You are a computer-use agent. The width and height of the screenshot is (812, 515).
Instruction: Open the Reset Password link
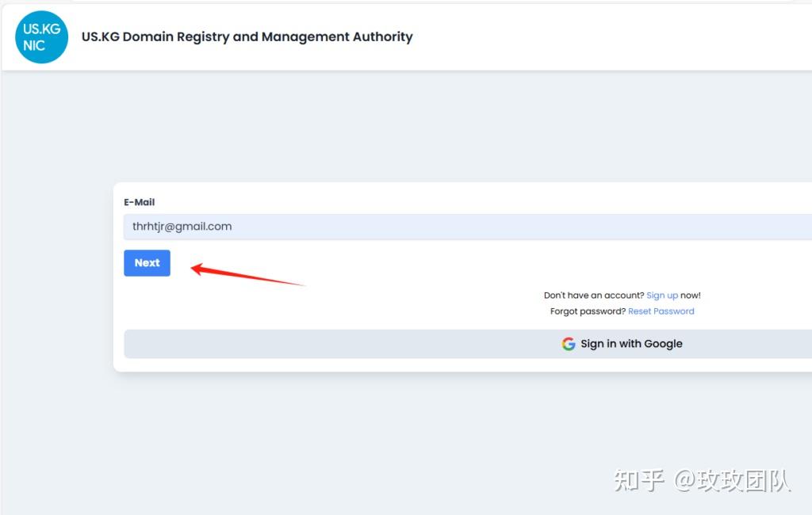[x=661, y=311]
